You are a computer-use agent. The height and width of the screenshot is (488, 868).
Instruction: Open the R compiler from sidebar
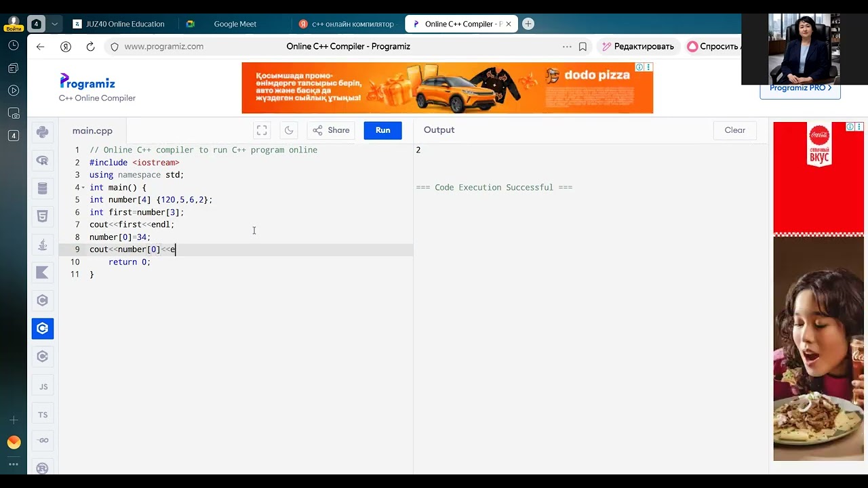[42, 161]
